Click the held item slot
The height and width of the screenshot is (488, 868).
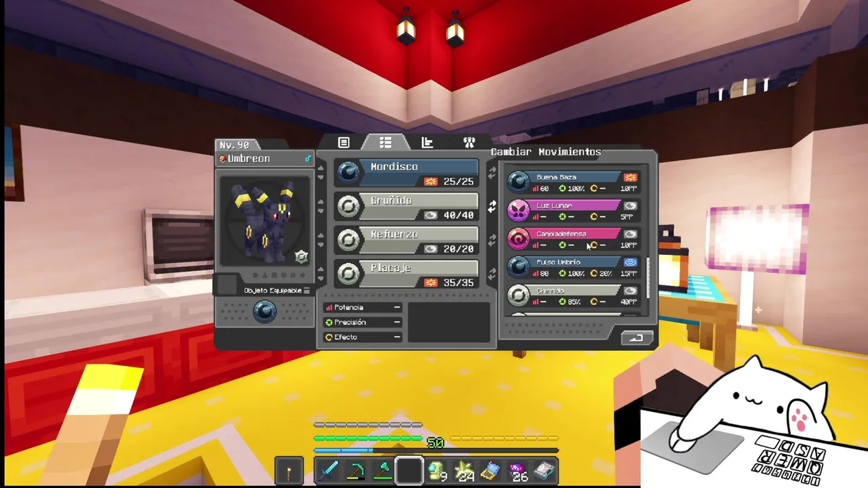(x=227, y=284)
